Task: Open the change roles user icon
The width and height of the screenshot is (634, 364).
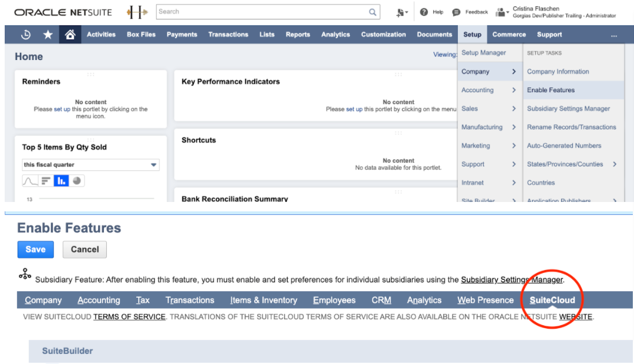Action: point(502,12)
